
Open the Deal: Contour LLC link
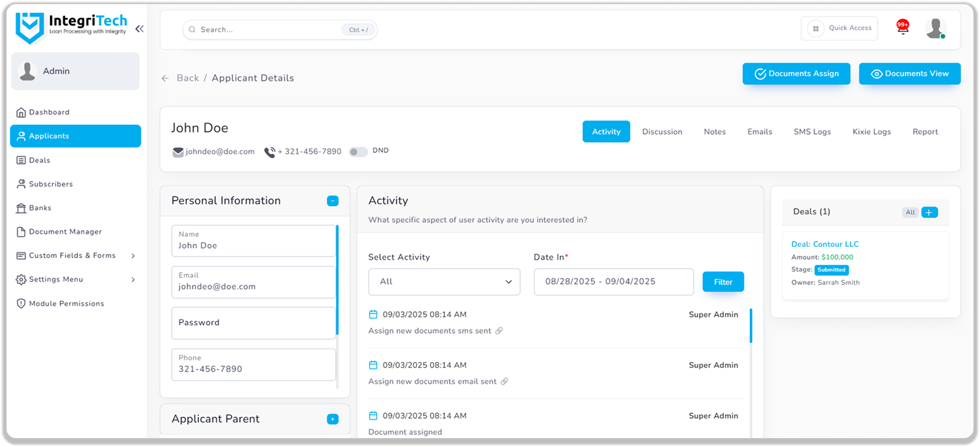click(825, 244)
